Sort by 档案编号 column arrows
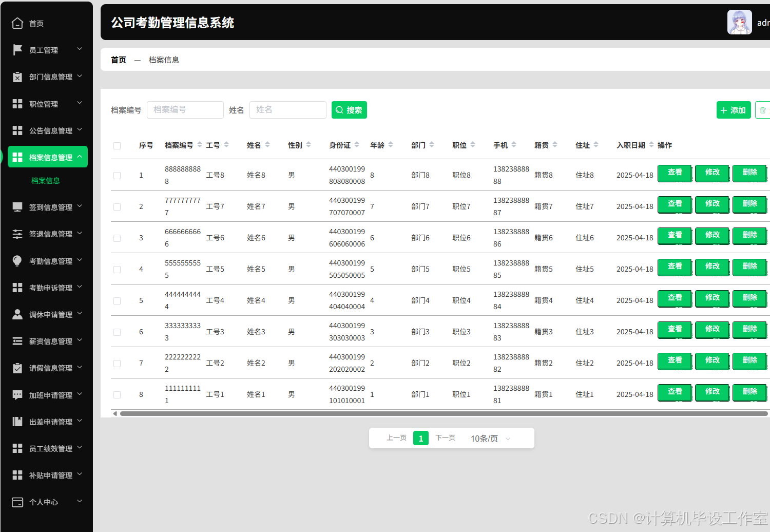770x532 pixels. coord(200,145)
